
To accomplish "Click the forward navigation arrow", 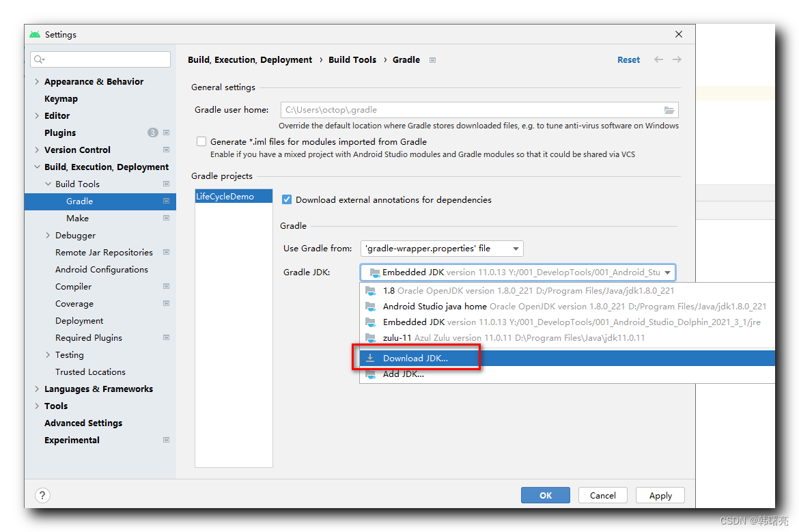I will point(677,59).
